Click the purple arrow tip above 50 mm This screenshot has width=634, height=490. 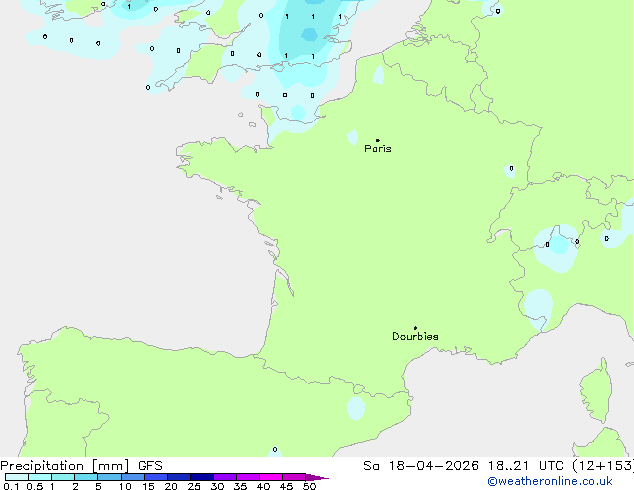(317, 477)
